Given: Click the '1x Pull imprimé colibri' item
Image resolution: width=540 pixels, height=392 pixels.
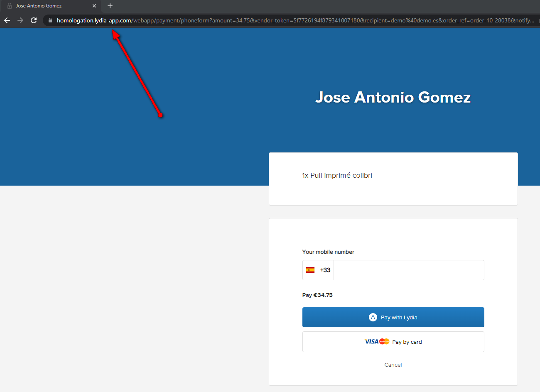Looking at the screenshot, I should (337, 175).
